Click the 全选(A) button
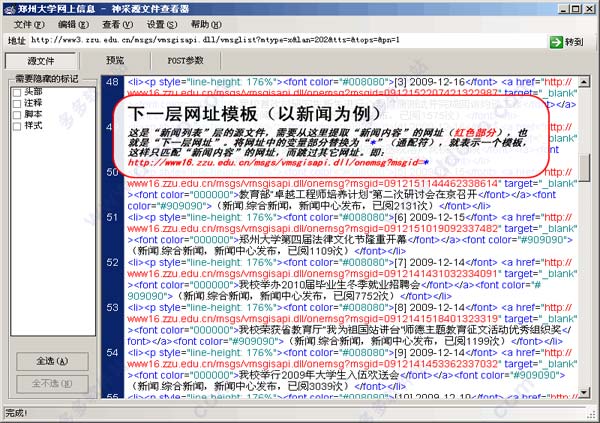Screen dimensions: 600x423 [52, 361]
